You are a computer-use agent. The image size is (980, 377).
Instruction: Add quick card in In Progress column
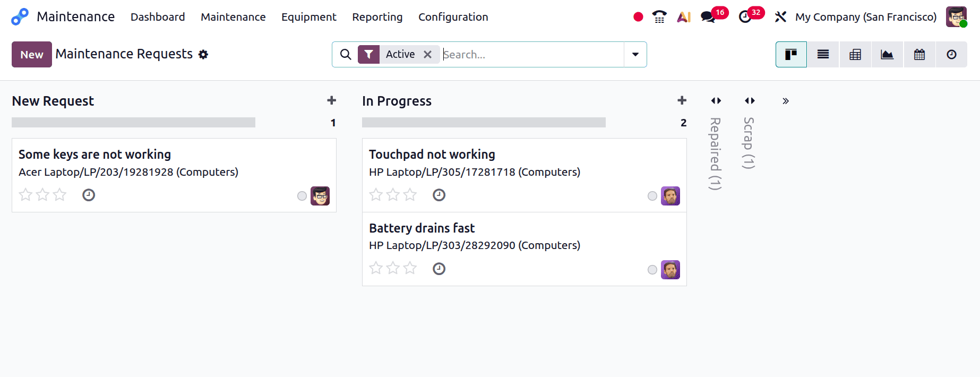682,100
